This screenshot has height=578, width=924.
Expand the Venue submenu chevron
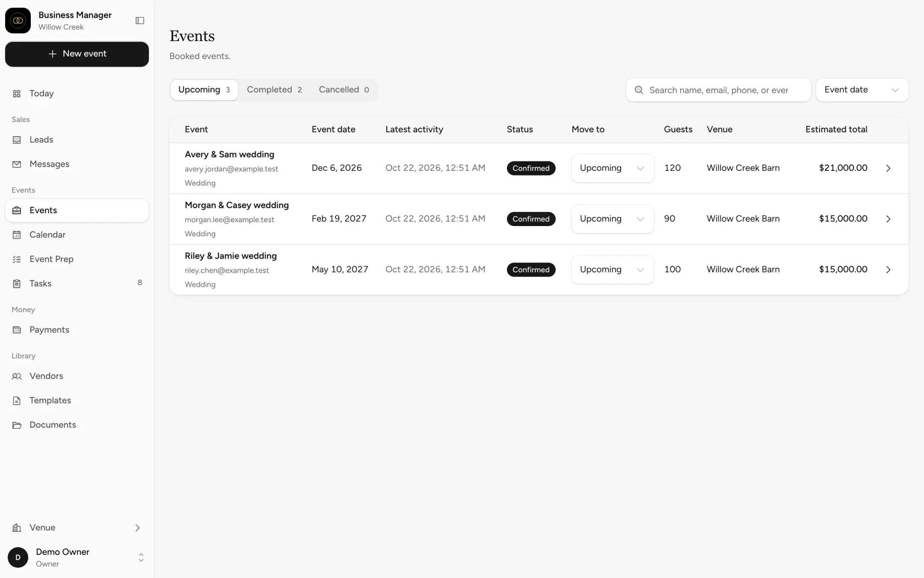point(138,528)
